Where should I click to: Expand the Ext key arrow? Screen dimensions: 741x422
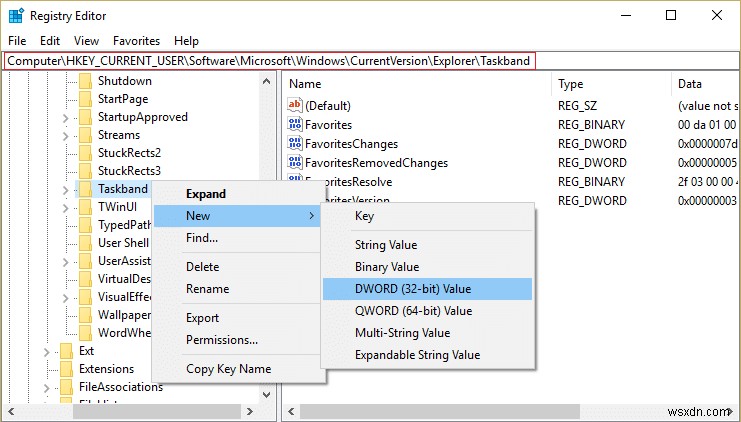tap(46, 351)
